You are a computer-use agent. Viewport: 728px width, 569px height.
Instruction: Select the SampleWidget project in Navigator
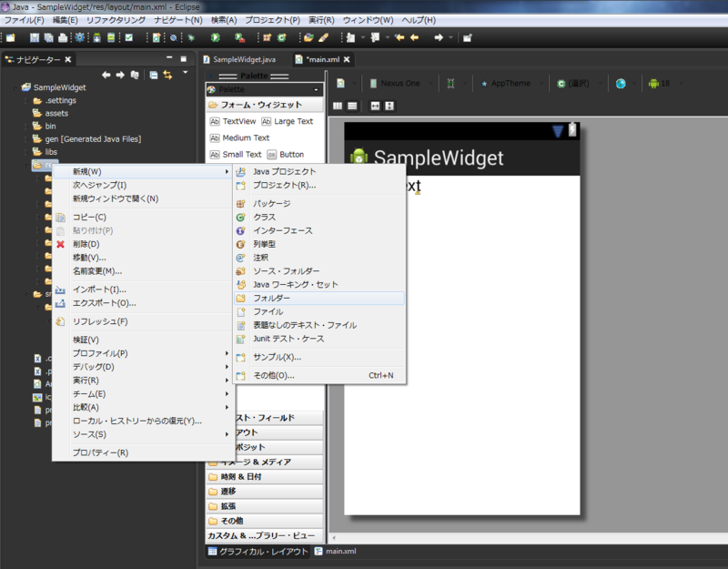click(x=54, y=87)
